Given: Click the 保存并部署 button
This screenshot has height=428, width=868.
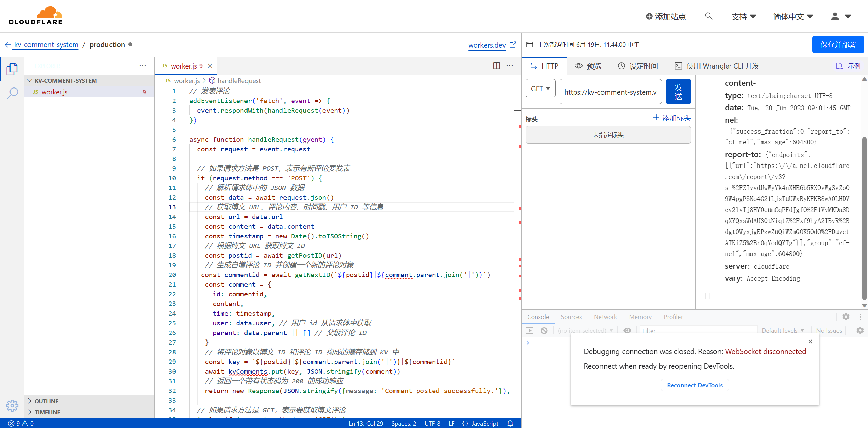Looking at the screenshot, I should click(x=838, y=44).
